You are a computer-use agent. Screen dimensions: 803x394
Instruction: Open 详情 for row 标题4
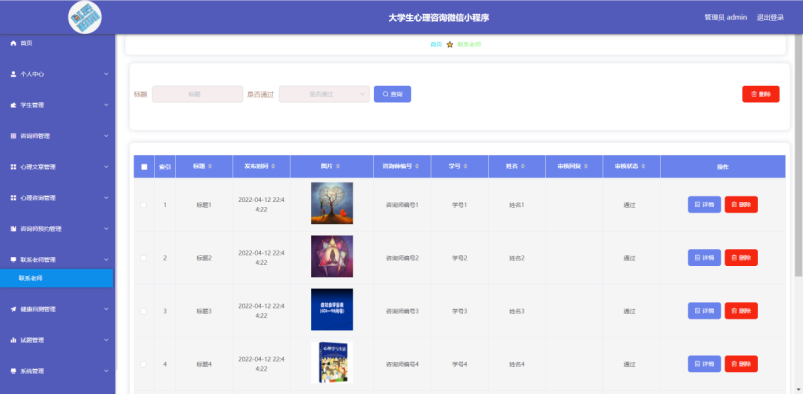(x=704, y=364)
